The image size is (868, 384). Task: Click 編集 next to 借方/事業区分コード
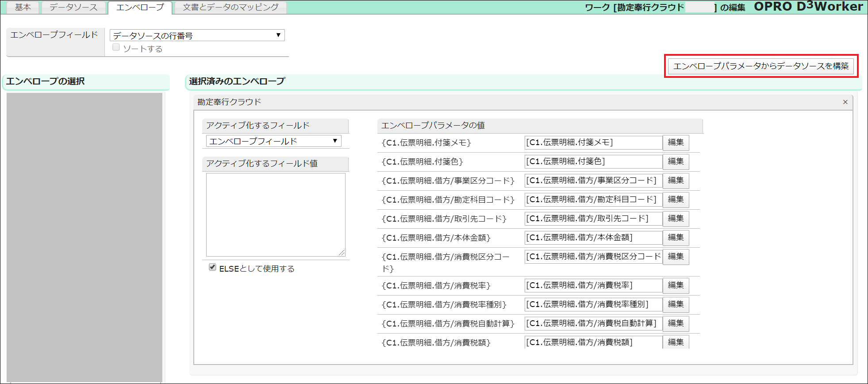[675, 180]
